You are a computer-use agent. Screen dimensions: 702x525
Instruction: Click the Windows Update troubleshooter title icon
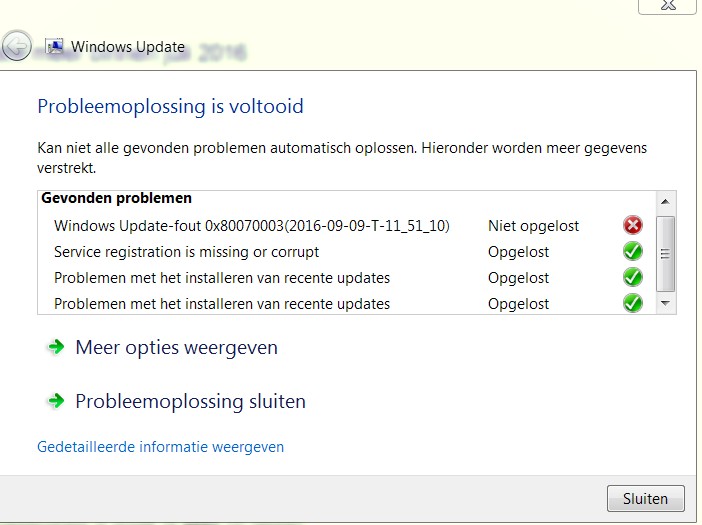click(x=55, y=47)
